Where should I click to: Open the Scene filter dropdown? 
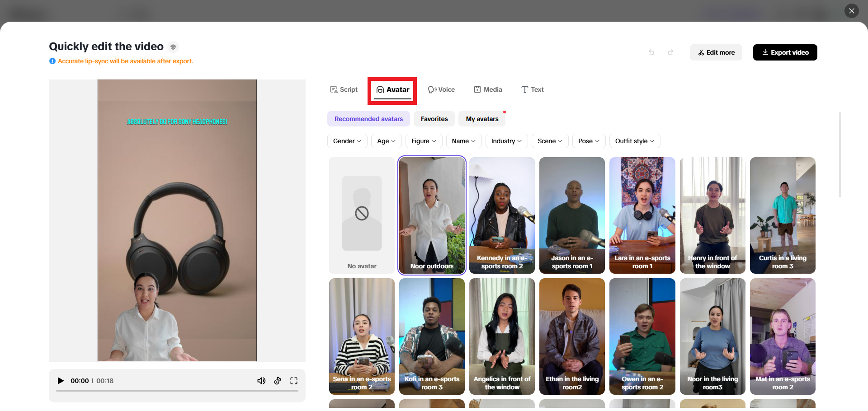pos(550,141)
